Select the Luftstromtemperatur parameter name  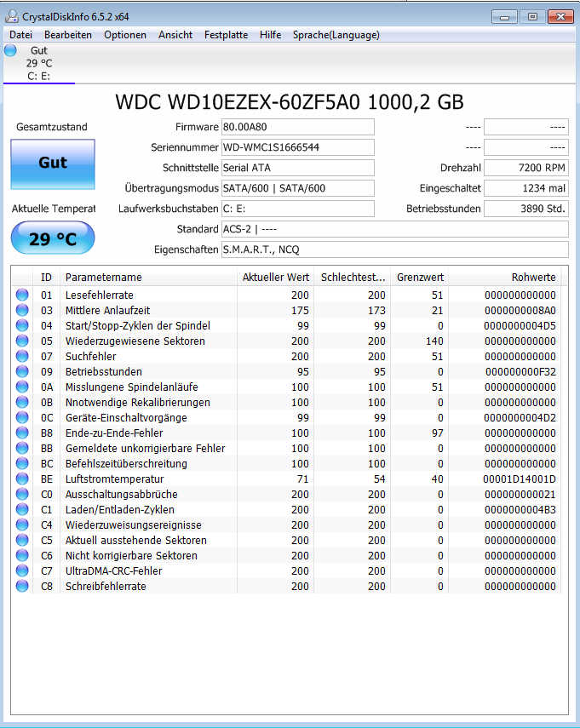point(115,479)
